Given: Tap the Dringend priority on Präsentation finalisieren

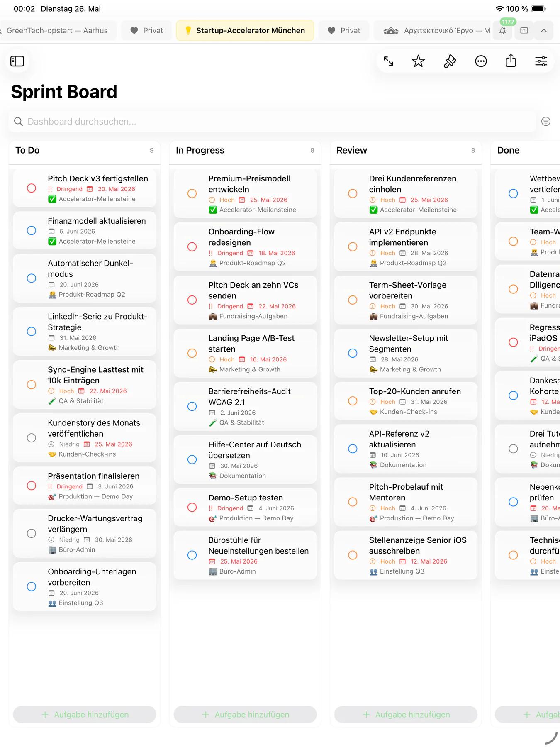Looking at the screenshot, I should pyautogui.click(x=70, y=486).
